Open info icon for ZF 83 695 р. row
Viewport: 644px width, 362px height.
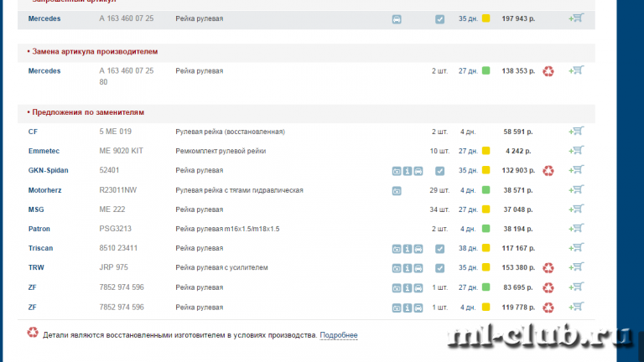(408, 288)
